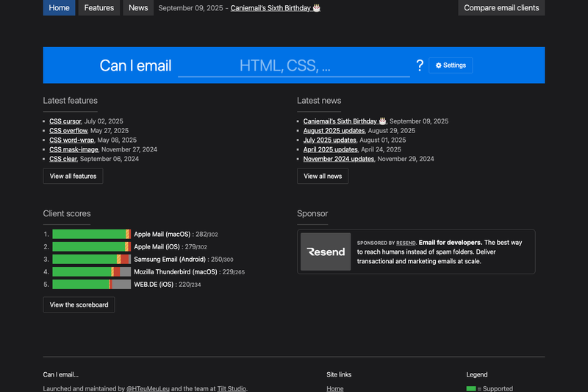This screenshot has height=392, width=588.
Task: Click View all news button
Action: coord(323,176)
